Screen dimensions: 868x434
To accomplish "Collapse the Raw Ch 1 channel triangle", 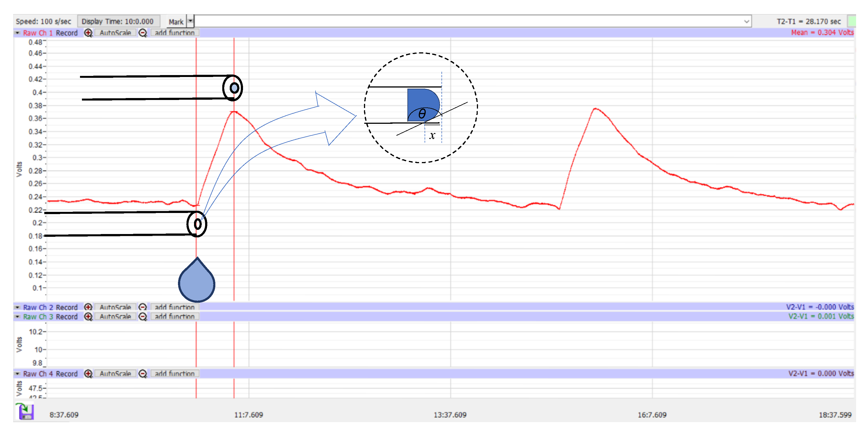I will click(x=17, y=33).
